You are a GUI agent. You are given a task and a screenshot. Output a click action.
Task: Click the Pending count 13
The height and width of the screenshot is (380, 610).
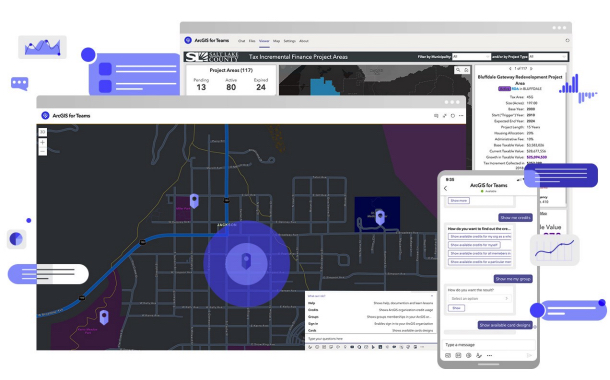coord(201,87)
